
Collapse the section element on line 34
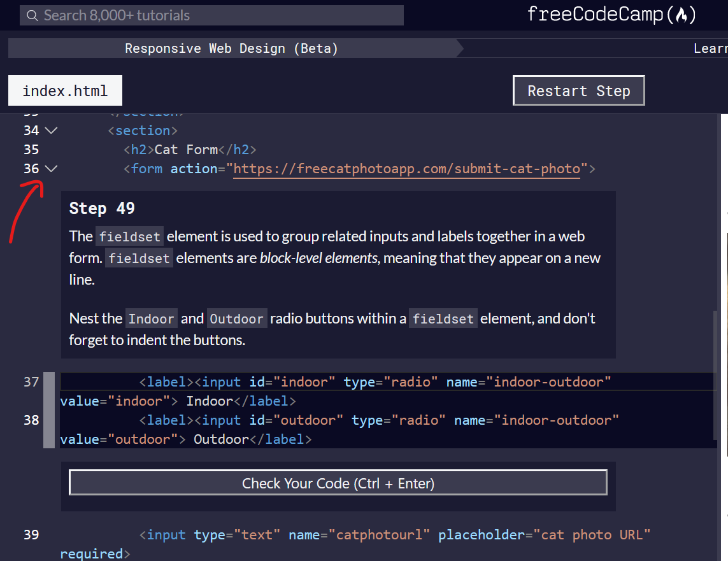[x=51, y=130]
